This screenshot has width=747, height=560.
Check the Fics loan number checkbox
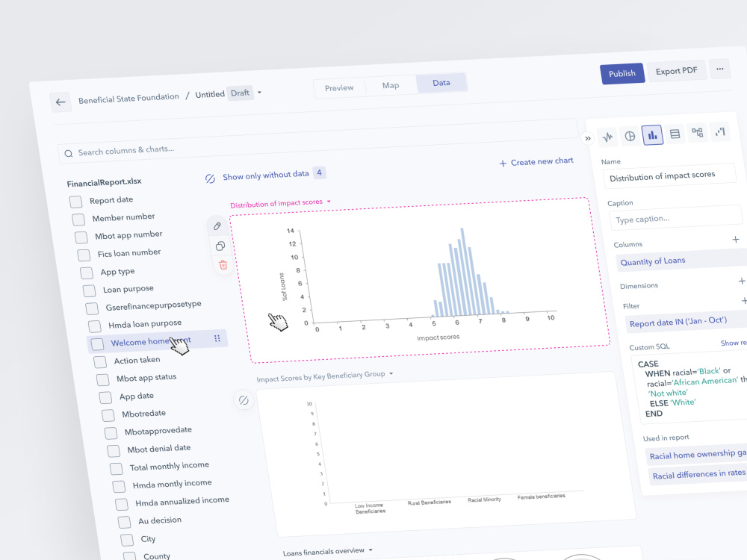click(84, 255)
